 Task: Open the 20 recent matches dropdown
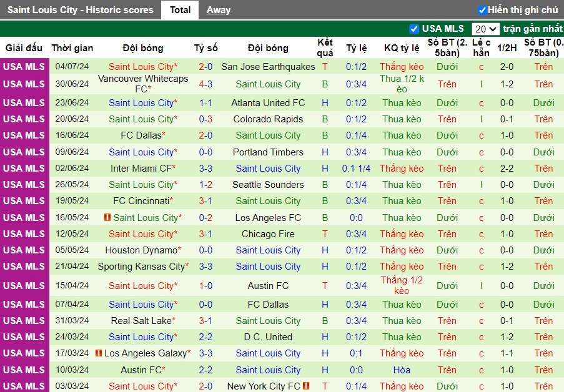[x=485, y=29]
